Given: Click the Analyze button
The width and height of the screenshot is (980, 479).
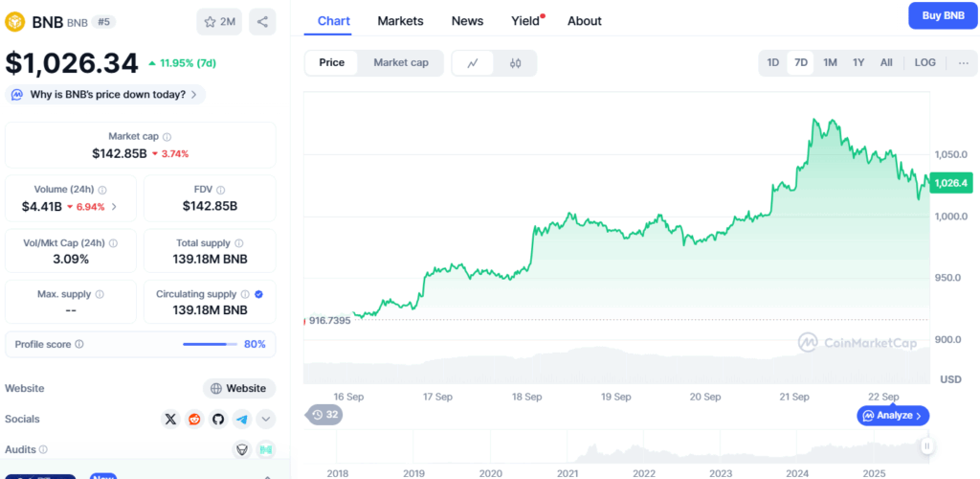Looking at the screenshot, I should [x=893, y=415].
